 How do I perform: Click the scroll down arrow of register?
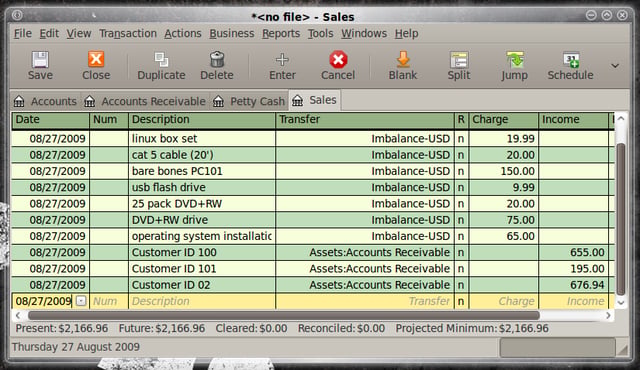click(x=621, y=302)
